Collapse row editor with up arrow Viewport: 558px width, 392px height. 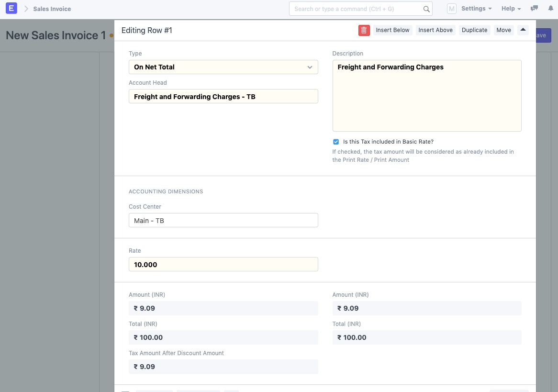pyautogui.click(x=523, y=30)
